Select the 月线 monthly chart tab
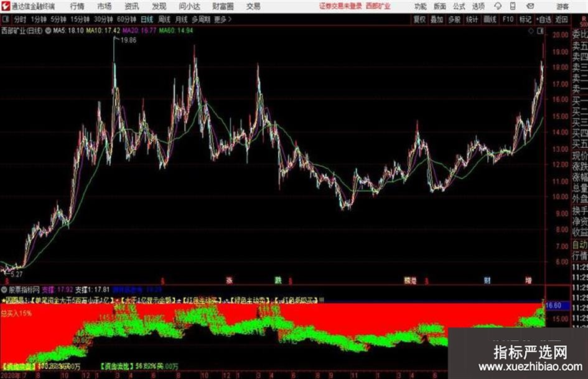 click(x=182, y=19)
